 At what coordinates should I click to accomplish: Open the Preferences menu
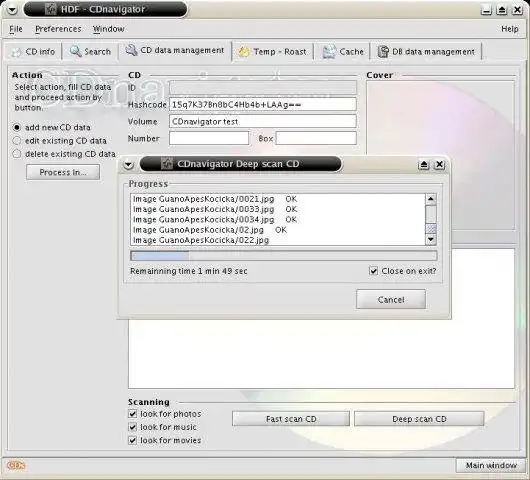click(58, 29)
